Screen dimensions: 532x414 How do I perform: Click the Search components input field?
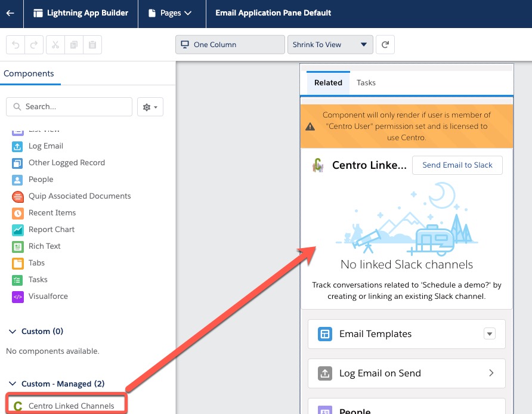69,107
